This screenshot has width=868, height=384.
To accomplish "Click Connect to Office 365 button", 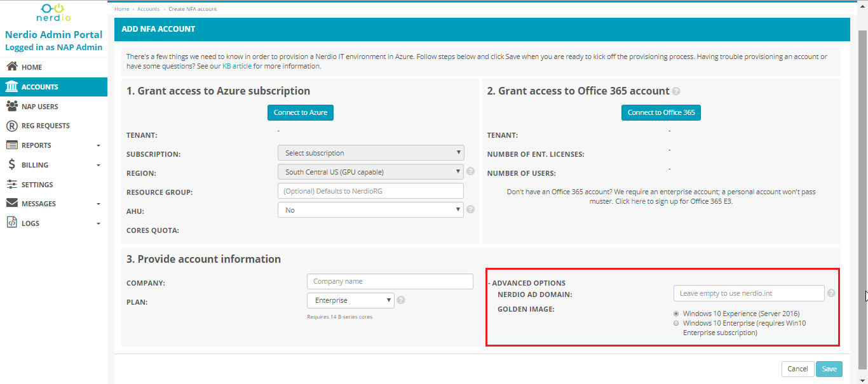I will pos(661,112).
